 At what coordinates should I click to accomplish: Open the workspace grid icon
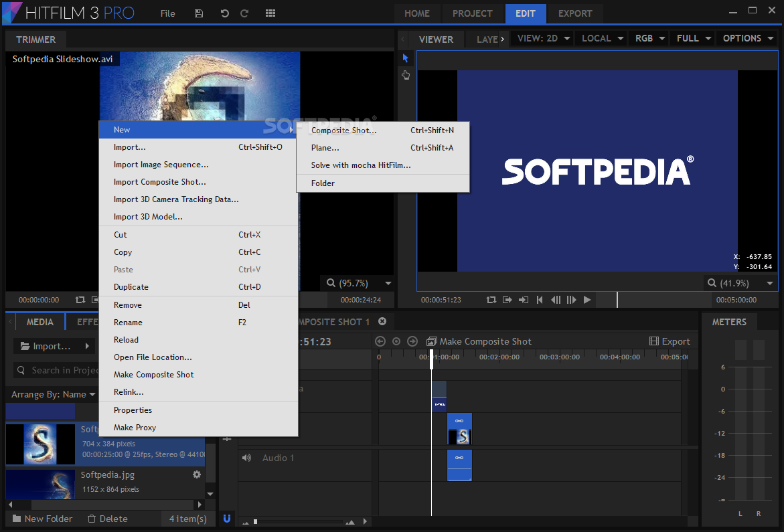(270, 13)
